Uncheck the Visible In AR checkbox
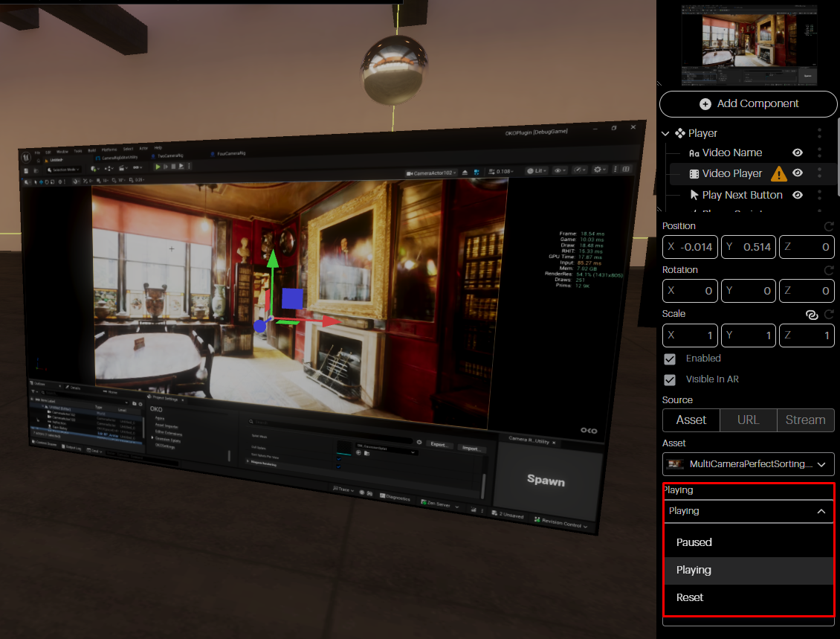The image size is (840, 639). click(670, 379)
